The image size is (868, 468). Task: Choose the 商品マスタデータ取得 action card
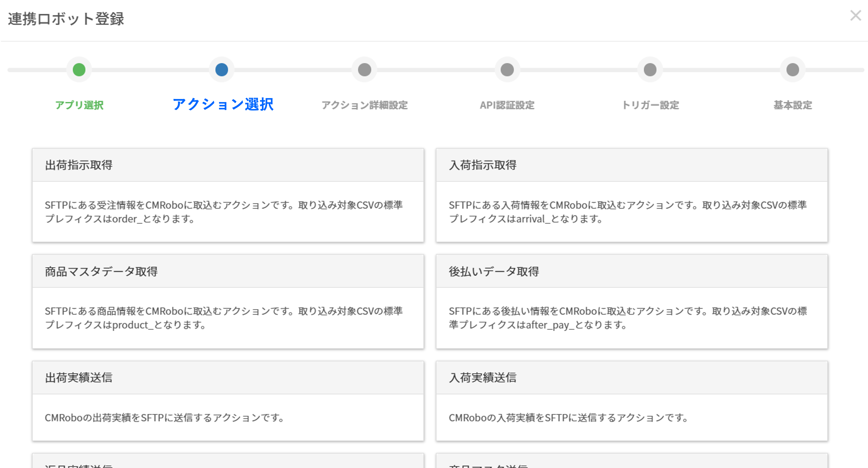tap(228, 301)
